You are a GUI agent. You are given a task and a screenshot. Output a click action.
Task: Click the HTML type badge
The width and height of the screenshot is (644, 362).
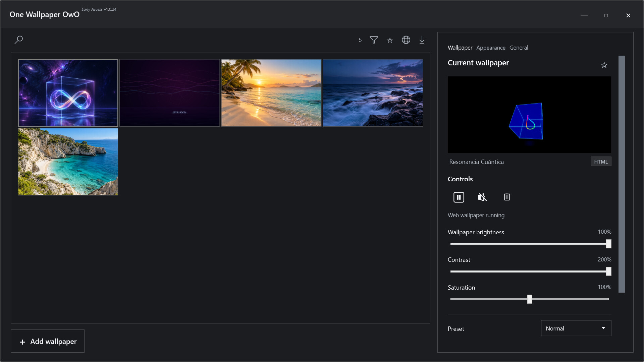[601, 162]
